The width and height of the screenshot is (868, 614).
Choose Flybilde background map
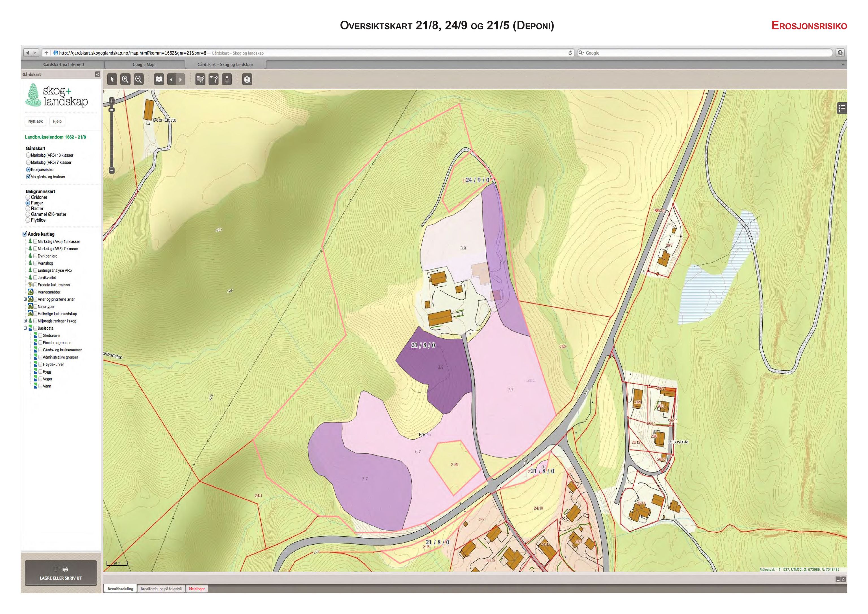28,220
